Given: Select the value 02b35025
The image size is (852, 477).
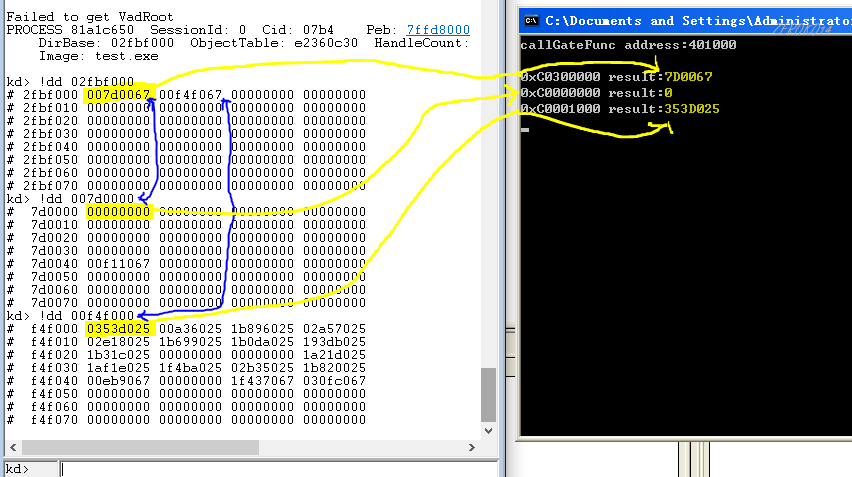Looking at the screenshot, I should pos(262,368).
